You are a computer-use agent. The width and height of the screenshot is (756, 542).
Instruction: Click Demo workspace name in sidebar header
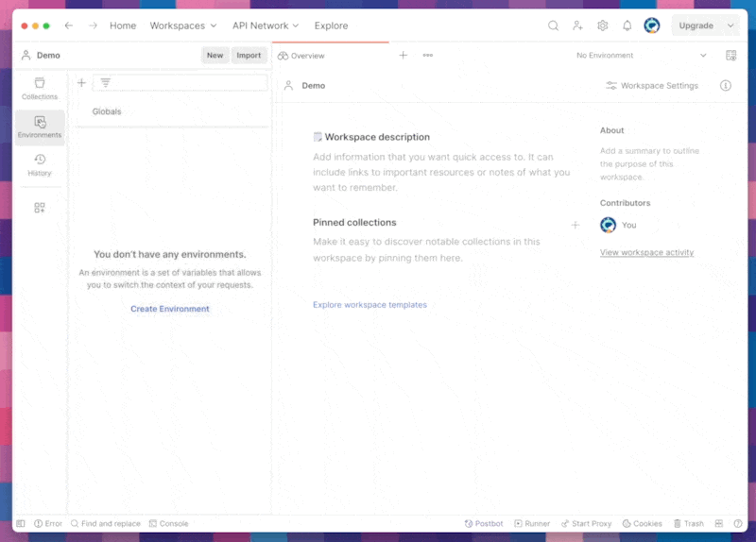click(x=48, y=56)
